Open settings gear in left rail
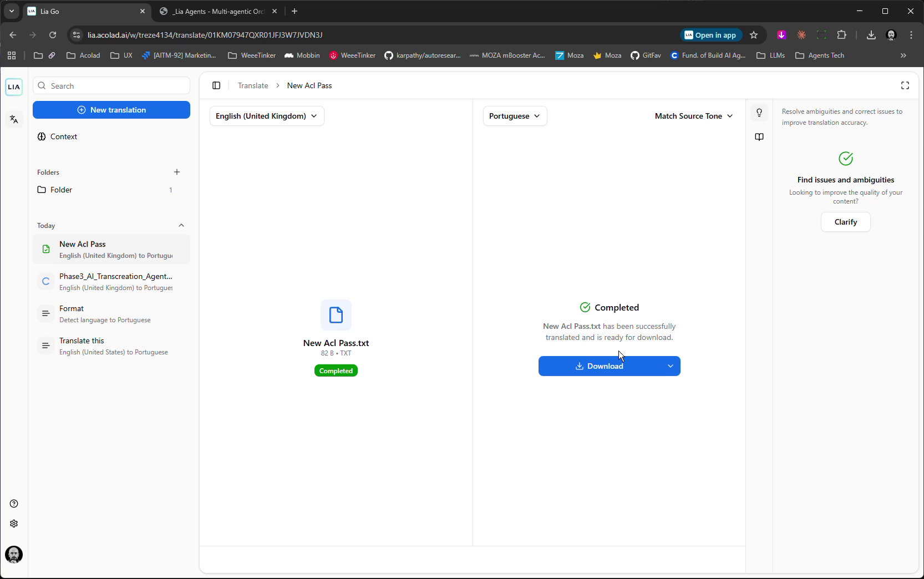 [x=14, y=524]
